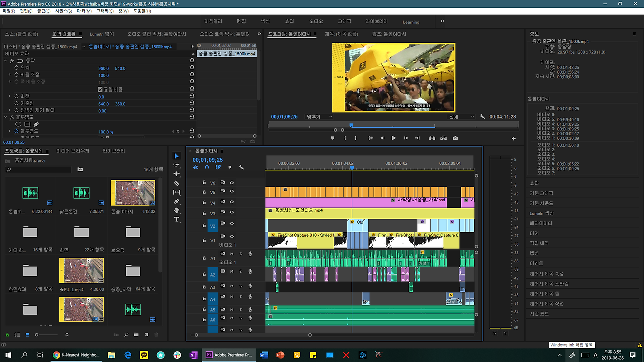Select the Pen tool in timeline toolbox
Screen dimensions: 644x362
tap(177, 201)
